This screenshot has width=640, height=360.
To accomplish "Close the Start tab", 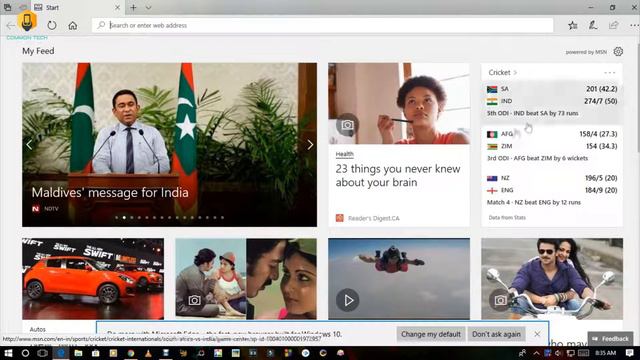I will click(117, 7).
